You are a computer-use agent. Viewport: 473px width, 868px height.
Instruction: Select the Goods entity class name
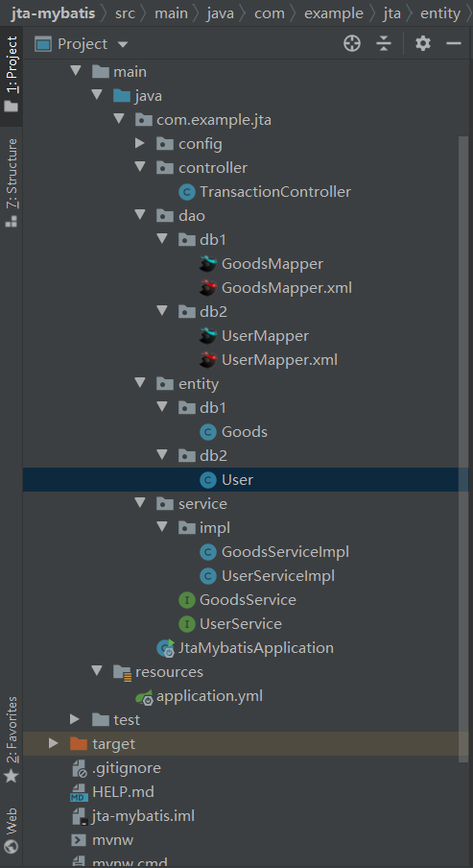click(245, 432)
